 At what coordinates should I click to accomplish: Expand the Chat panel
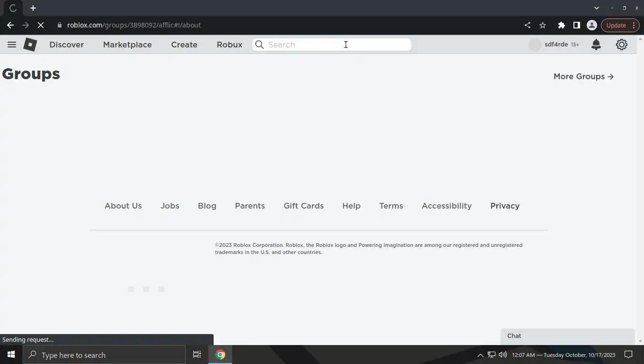pyautogui.click(x=567, y=336)
